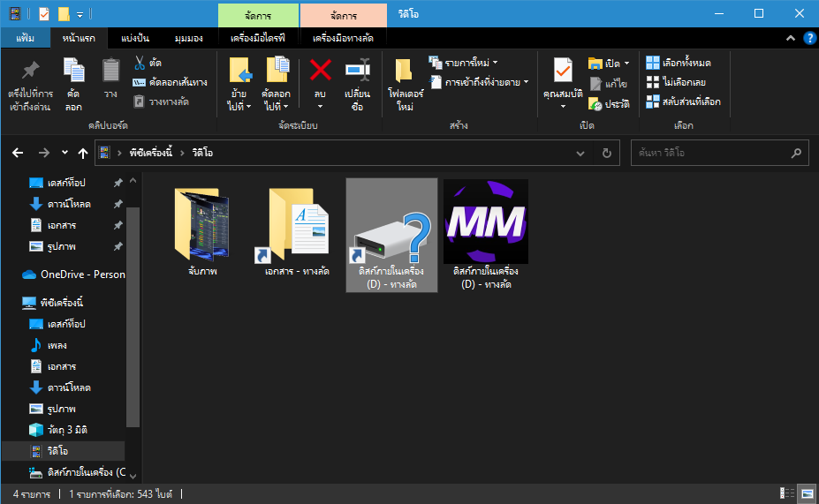Click the Forward arrow button
819x504 pixels.
(x=44, y=153)
